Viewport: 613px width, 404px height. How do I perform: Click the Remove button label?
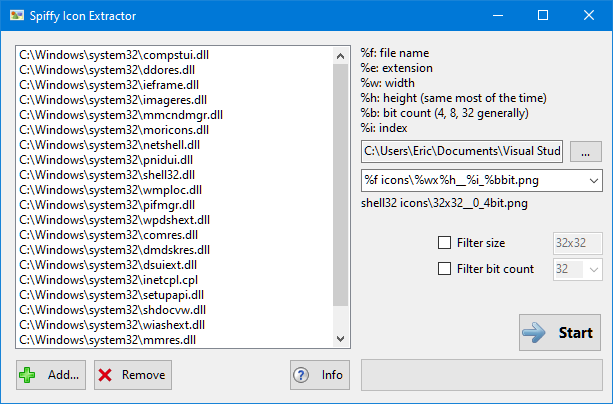click(143, 375)
